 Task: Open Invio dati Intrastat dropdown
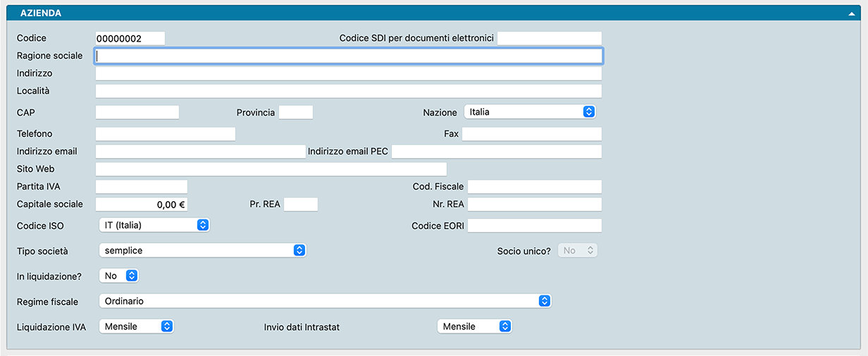coord(474,326)
